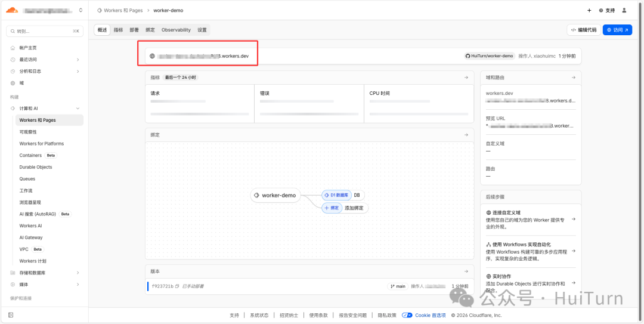Image resolution: width=644 pixels, height=324 pixels.
Task: Click the home icon beside 帐户主页
Action: [x=13, y=48]
